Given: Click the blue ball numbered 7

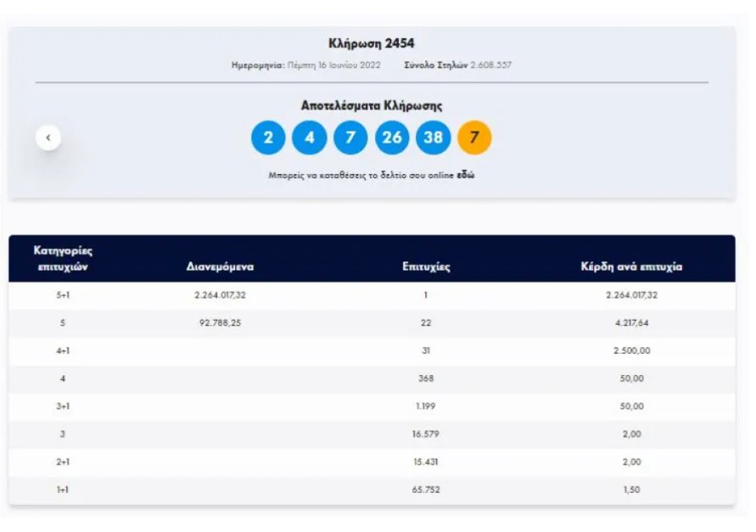Looking at the screenshot, I should point(350,137).
